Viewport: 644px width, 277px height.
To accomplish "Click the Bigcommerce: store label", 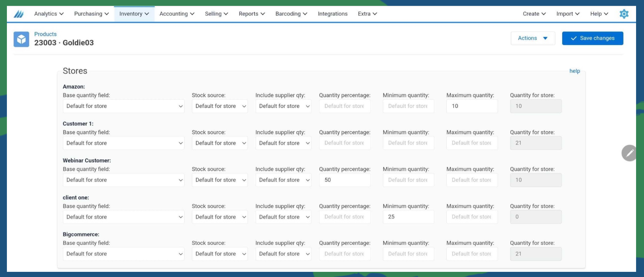I will click(81, 235).
